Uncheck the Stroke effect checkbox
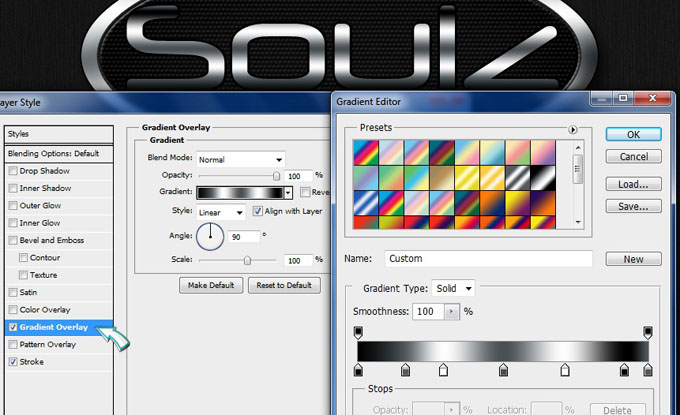Image resolution: width=680 pixels, height=415 pixels. 12,361
